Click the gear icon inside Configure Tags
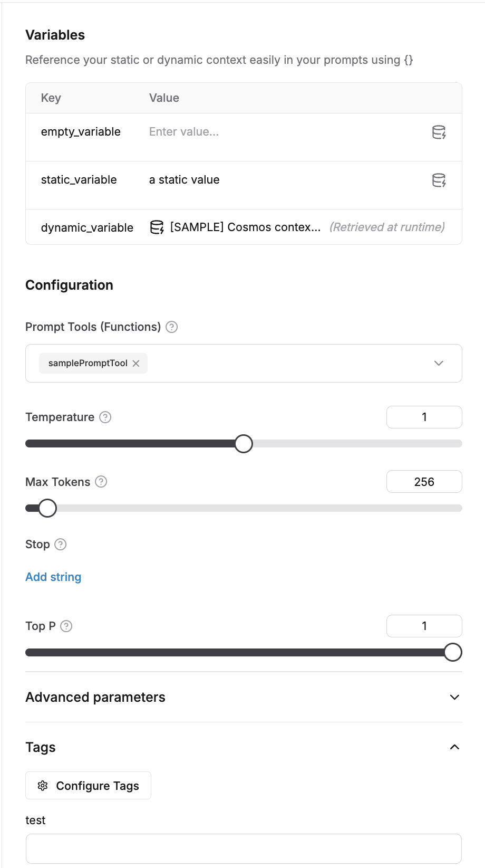485x868 pixels. 43,785
